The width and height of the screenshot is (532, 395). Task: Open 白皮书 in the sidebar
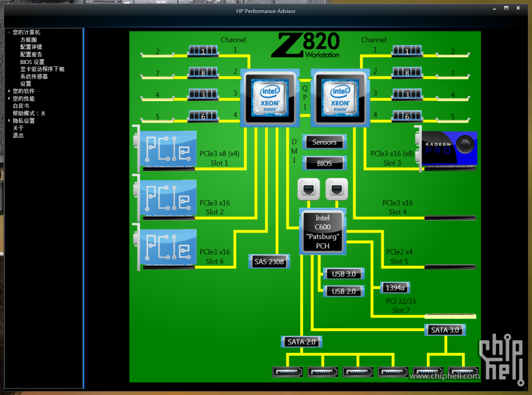(21, 106)
